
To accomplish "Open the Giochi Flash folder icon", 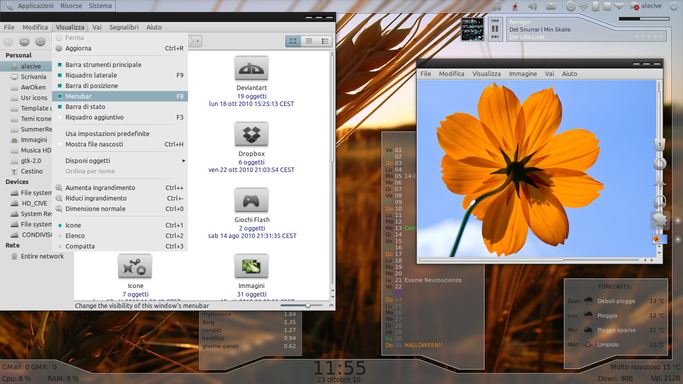I will click(251, 200).
